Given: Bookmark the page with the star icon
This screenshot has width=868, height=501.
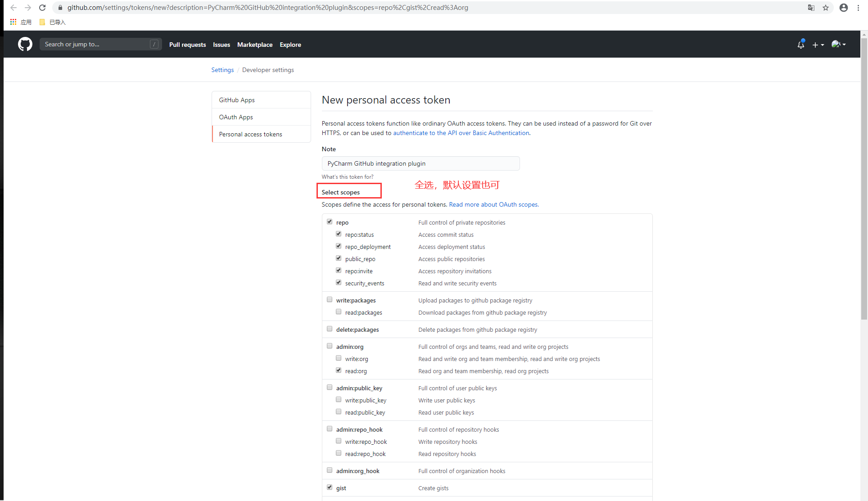Looking at the screenshot, I should pyautogui.click(x=825, y=8).
